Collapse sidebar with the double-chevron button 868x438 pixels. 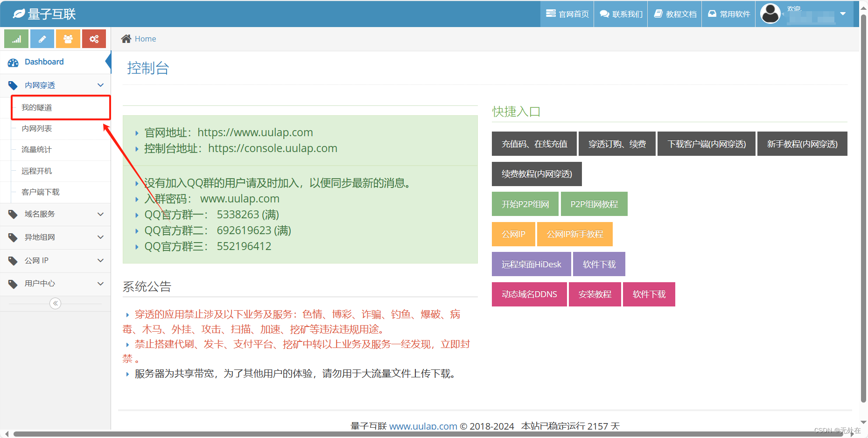(56, 304)
